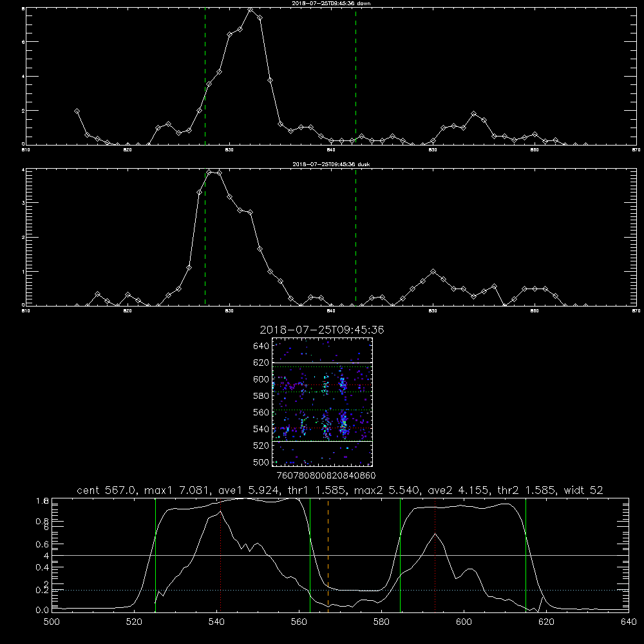Click the timestamp title above the colored image

322,330
